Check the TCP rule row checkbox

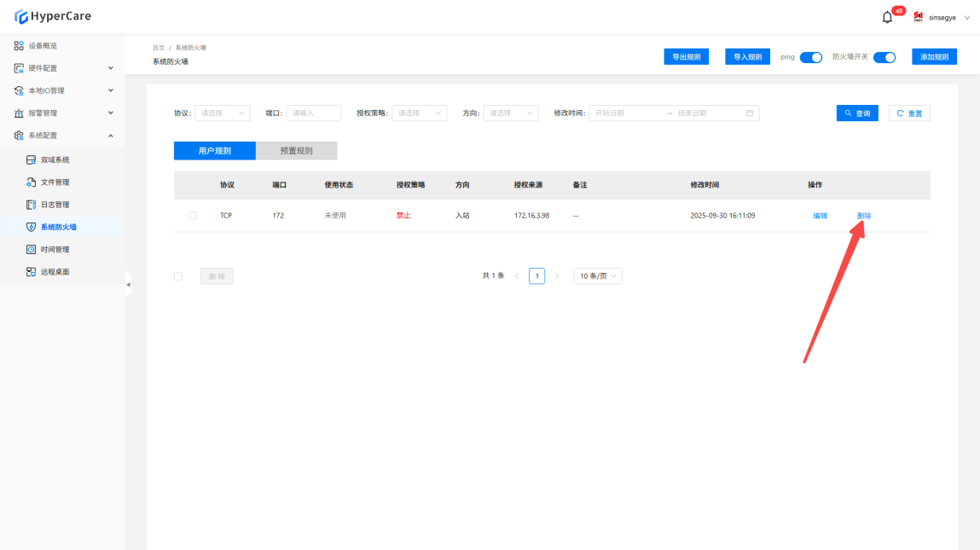(x=192, y=216)
